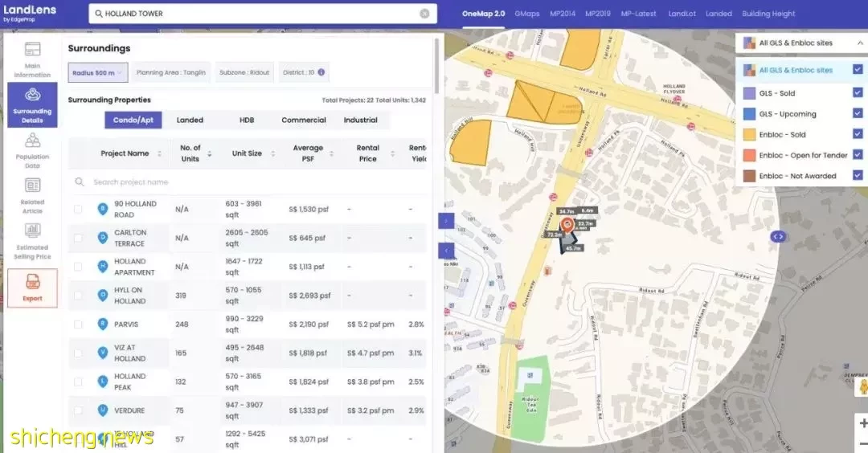Uncheck the GLS - Sold layer
The width and height of the screenshot is (868, 453).
tap(858, 93)
